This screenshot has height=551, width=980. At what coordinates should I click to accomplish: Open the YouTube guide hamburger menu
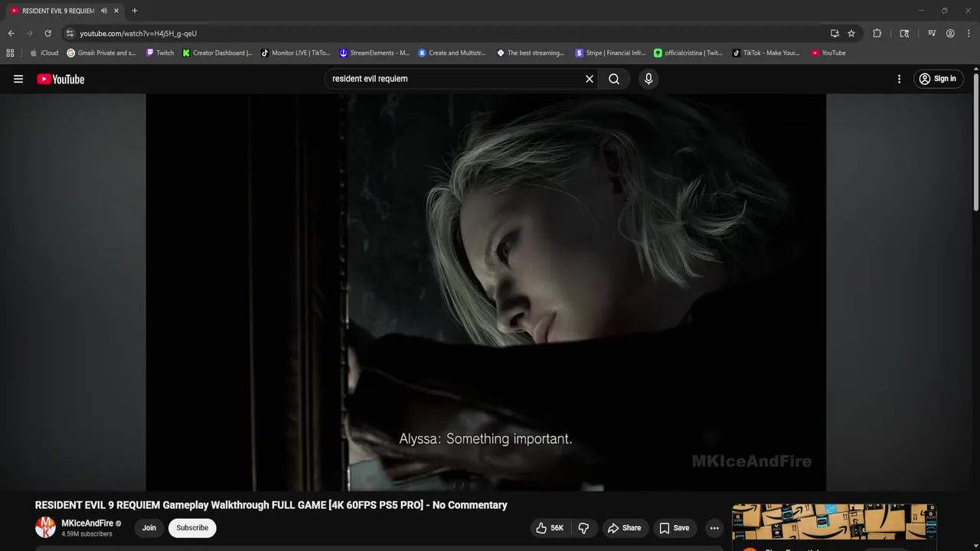pyautogui.click(x=18, y=79)
